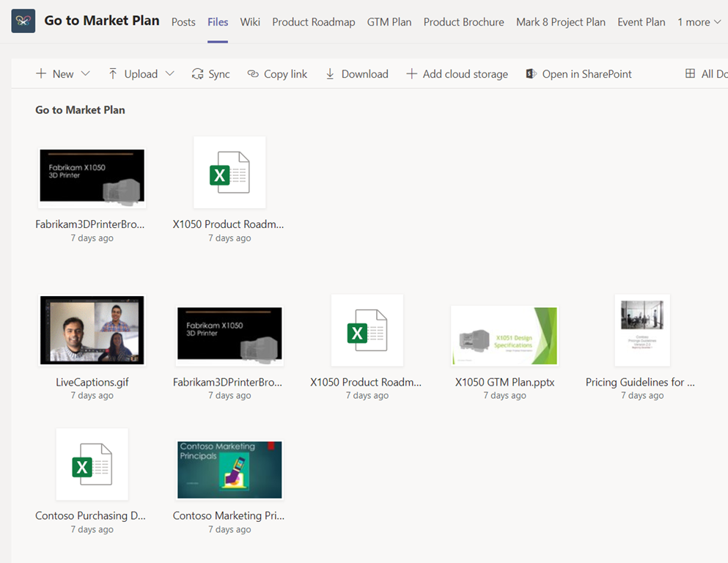Open the GTM Plan tab

coord(389,22)
